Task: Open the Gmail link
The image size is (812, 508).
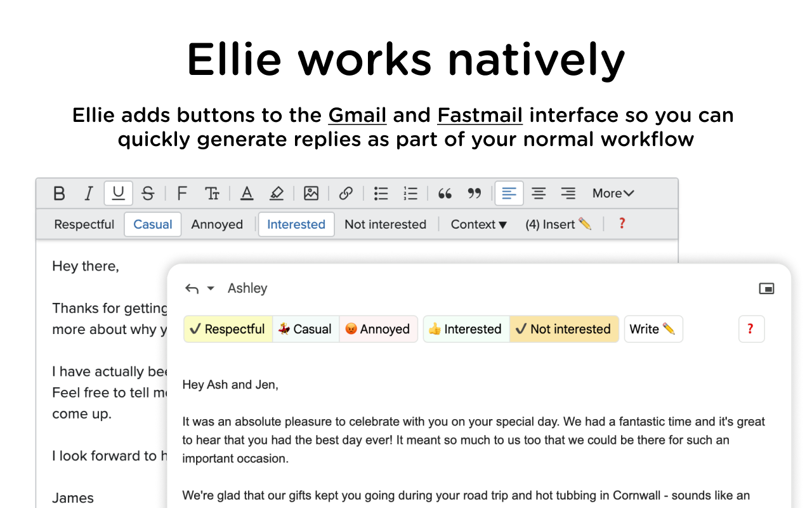Action: click(357, 115)
